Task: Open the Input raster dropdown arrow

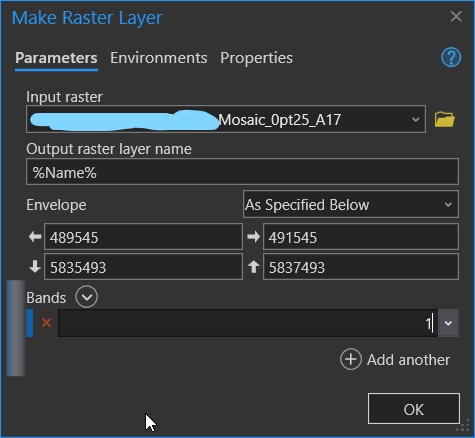Action: [x=415, y=119]
